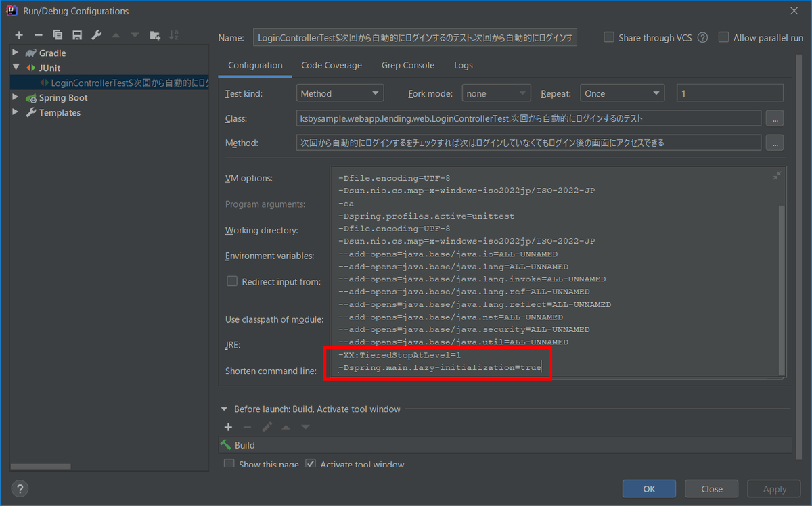Click the Repeat count input field

729,93
